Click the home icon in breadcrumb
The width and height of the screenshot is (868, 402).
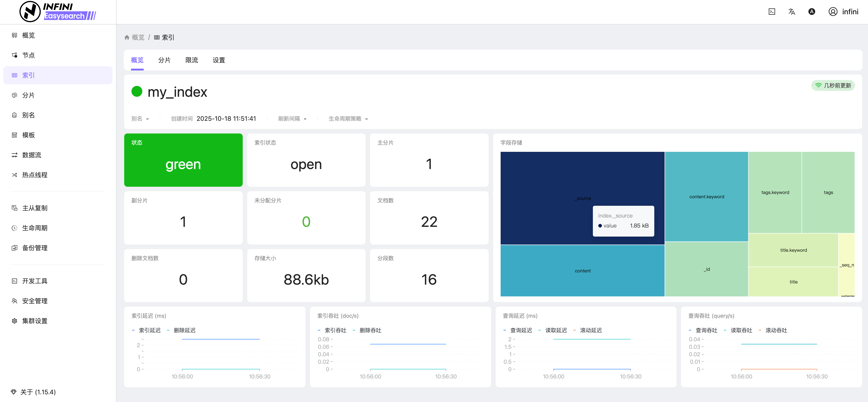[127, 37]
